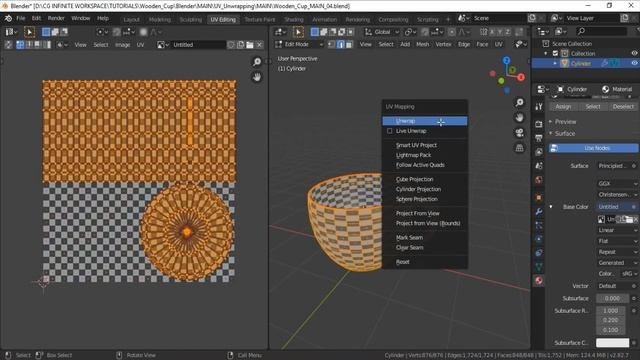Image resolution: width=640 pixels, height=360 pixels.
Task: Open the Active Tool properties tab
Action: click(x=539, y=107)
